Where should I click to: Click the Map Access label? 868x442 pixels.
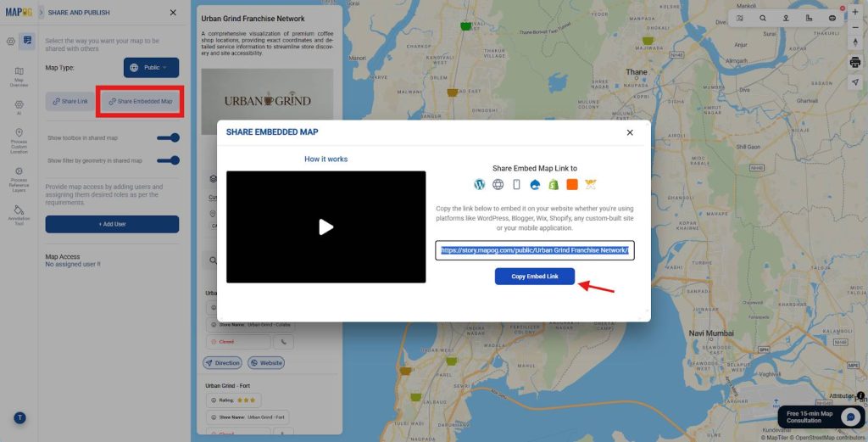(x=63, y=256)
